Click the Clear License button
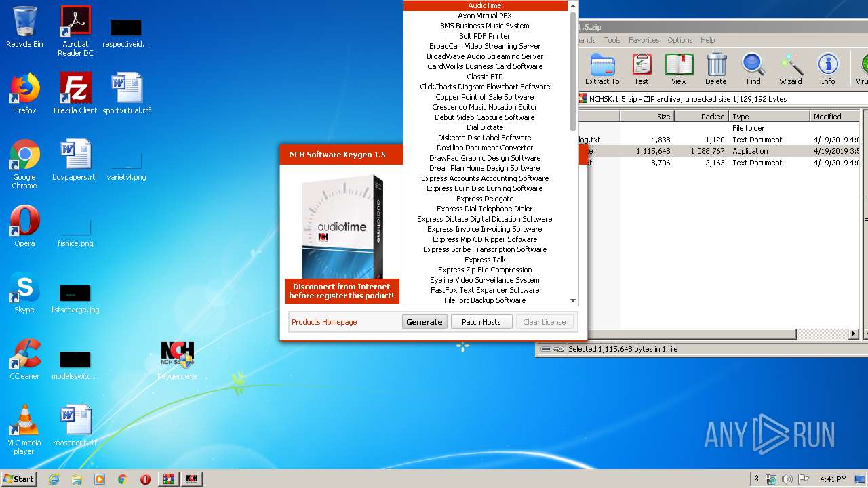This screenshot has width=868, height=488. 545,322
